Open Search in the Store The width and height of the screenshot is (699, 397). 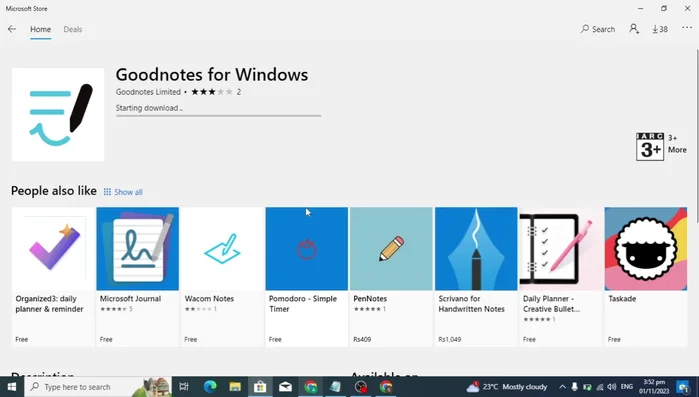pos(597,29)
